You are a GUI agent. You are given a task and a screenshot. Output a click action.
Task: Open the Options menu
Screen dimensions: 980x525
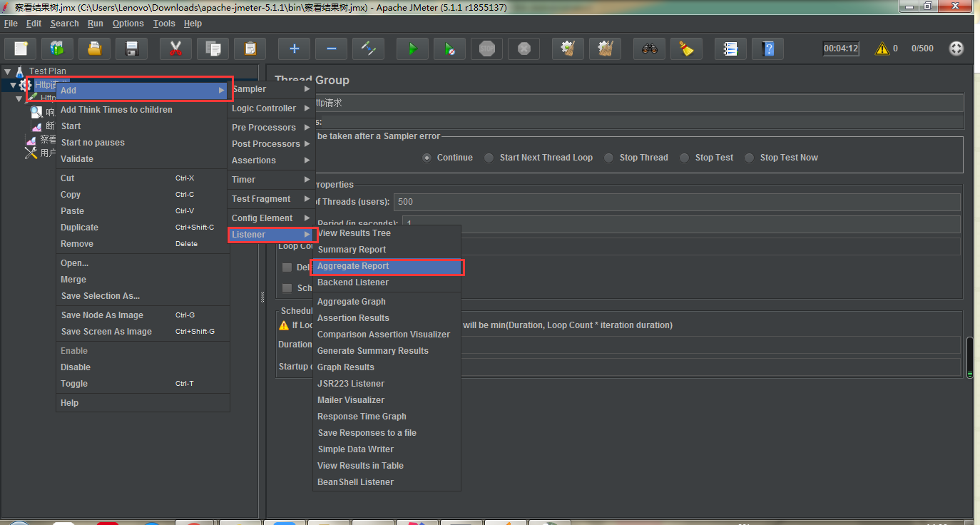point(128,24)
